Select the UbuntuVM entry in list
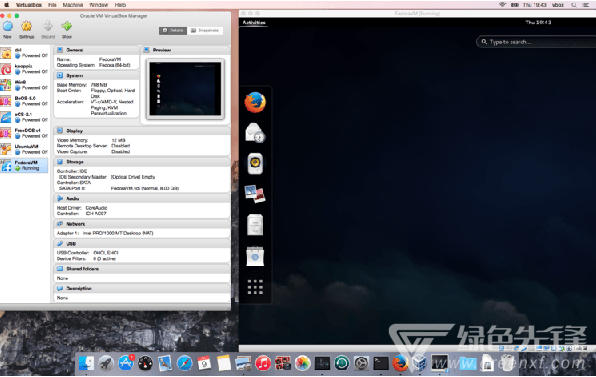This screenshot has height=377, width=596. coord(24,149)
